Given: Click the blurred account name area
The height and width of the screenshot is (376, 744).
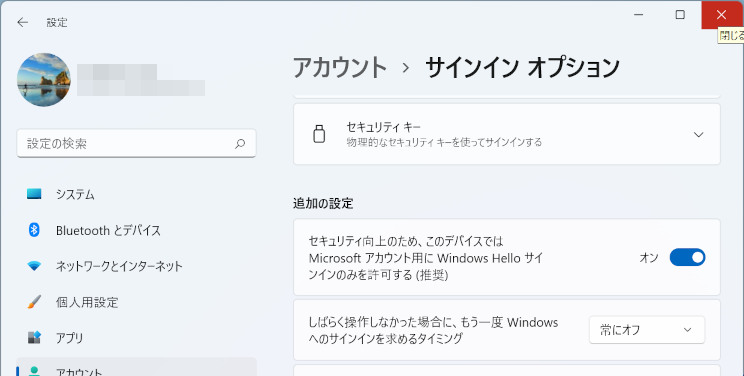Looking at the screenshot, I should click(x=141, y=80).
